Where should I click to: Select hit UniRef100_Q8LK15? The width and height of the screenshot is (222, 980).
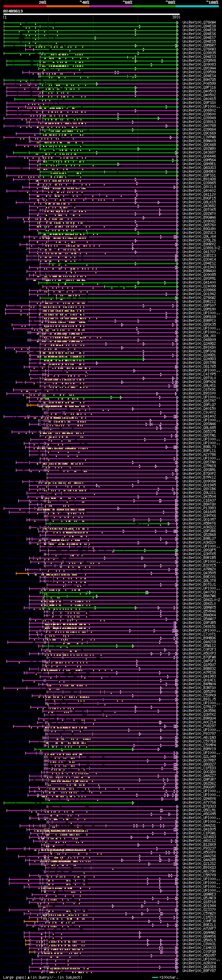click(x=199, y=202)
